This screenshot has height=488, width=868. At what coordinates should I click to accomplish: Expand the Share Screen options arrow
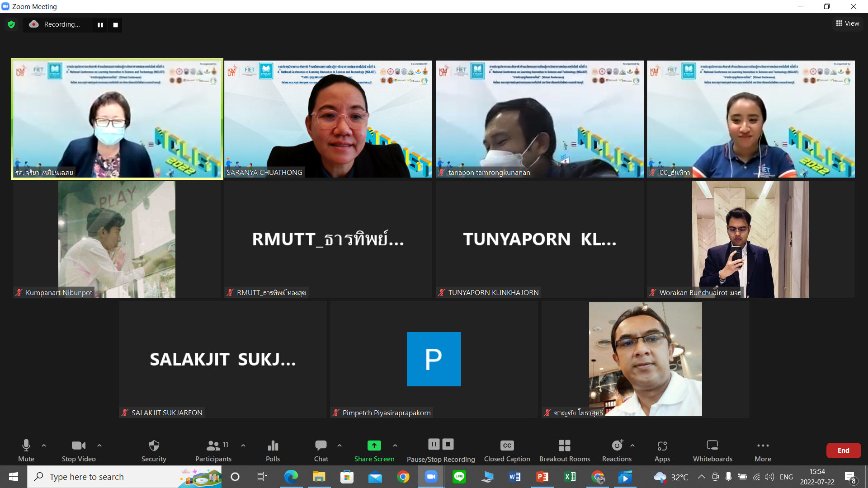(395, 446)
